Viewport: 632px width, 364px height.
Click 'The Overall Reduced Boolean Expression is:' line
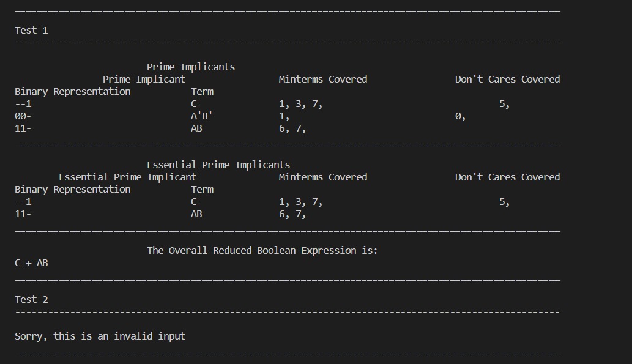(x=262, y=251)
